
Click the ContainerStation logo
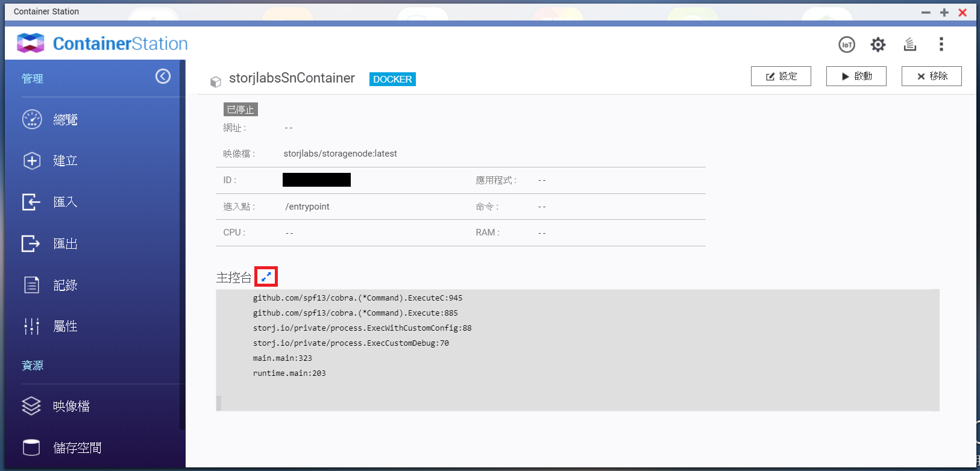(102, 43)
